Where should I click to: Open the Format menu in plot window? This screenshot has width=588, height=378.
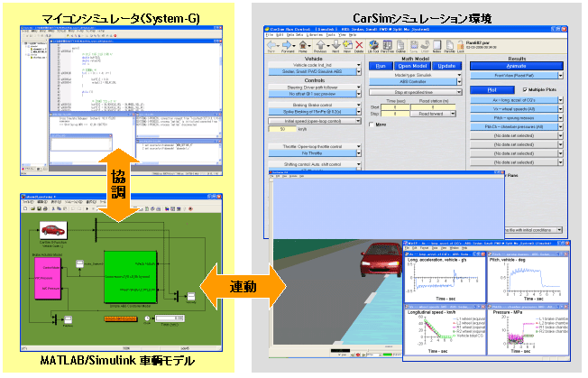pos(424,248)
